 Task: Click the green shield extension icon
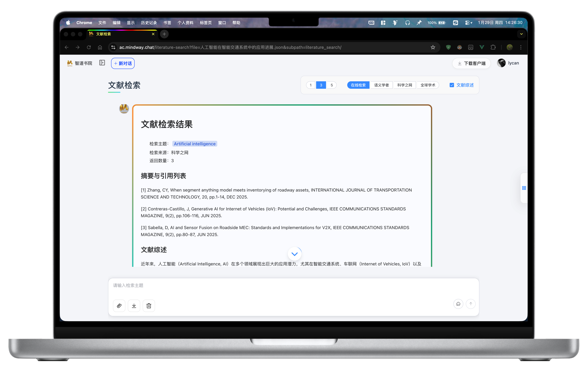[448, 47]
